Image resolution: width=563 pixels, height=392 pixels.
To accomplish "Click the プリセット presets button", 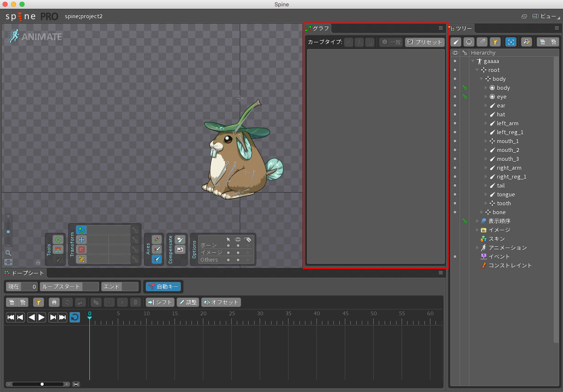I will coord(424,42).
